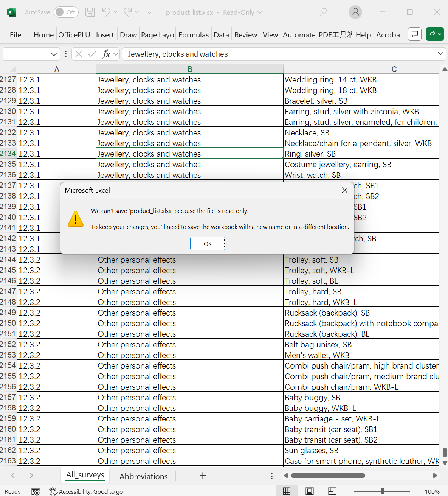The image size is (448, 496).
Task: Open the account profile avatar
Action: tap(355, 12)
